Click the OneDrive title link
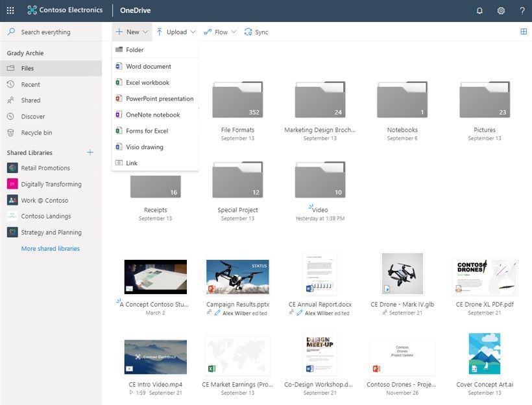 (x=135, y=10)
